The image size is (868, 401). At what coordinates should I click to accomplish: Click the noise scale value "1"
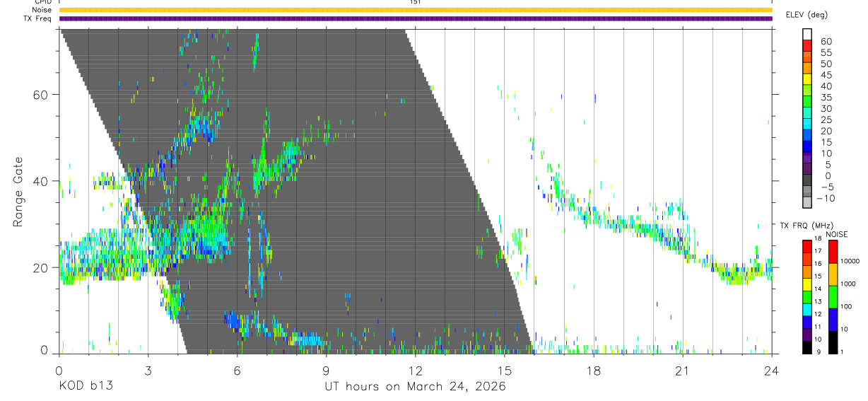842,351
